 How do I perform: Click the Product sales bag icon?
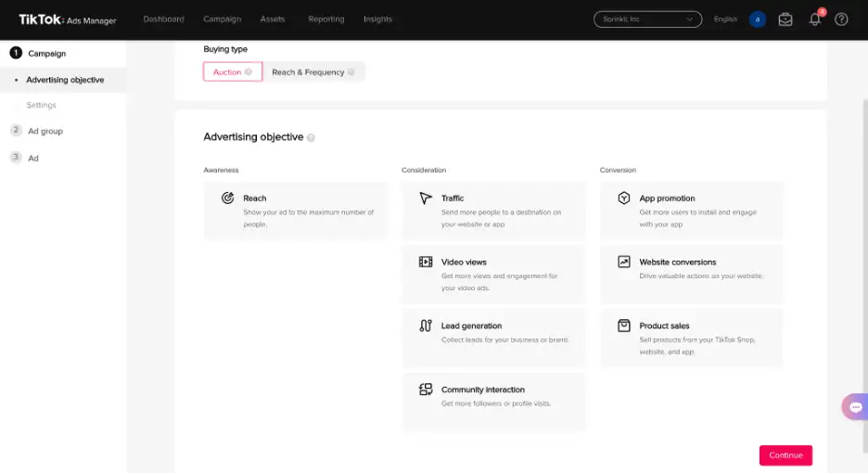pos(624,326)
